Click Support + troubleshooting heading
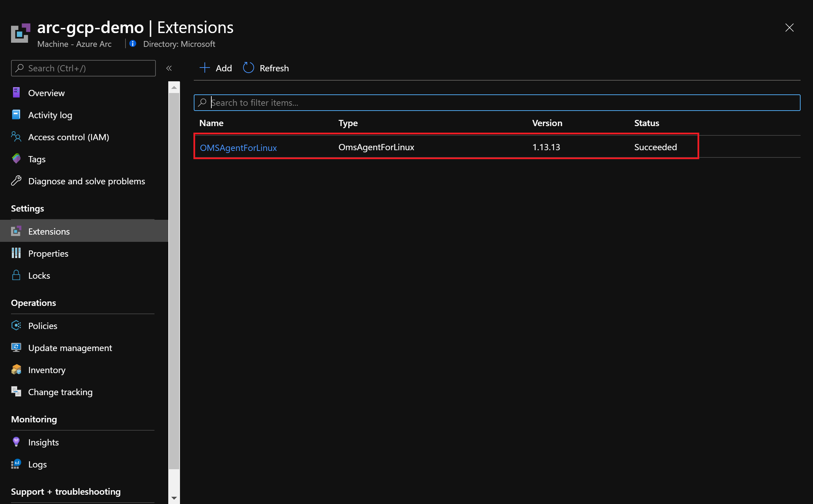 coord(66,492)
